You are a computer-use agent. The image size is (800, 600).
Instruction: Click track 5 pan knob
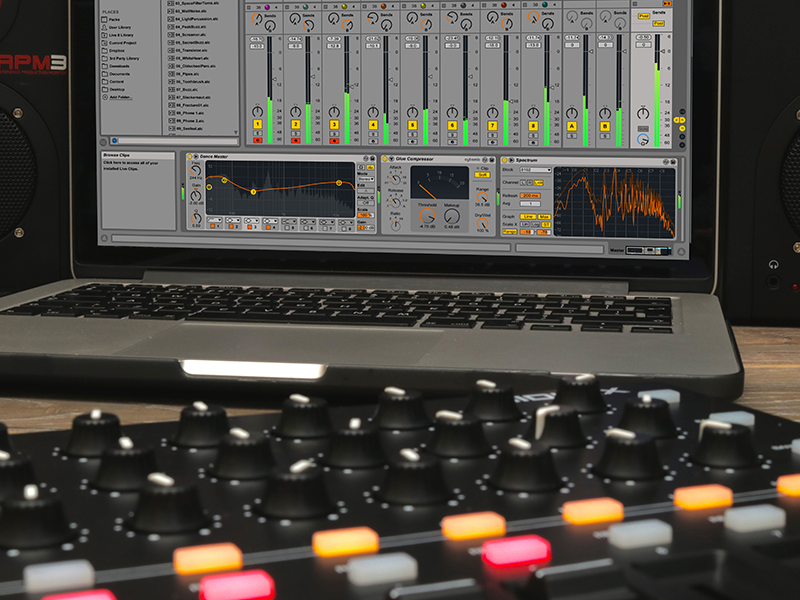tap(412, 112)
